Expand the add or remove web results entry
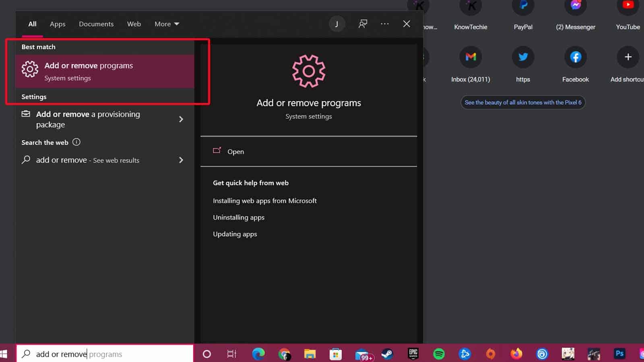This screenshot has width=644, height=362. click(181, 160)
